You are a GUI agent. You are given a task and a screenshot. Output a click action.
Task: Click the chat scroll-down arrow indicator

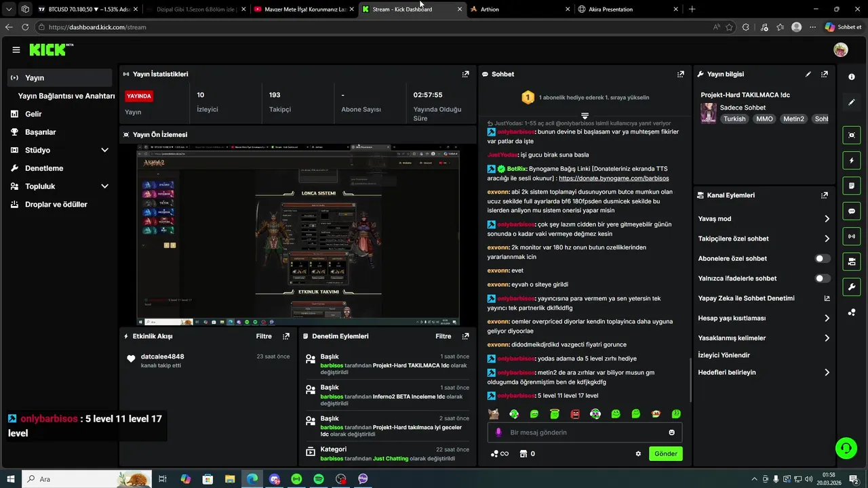[x=585, y=116]
